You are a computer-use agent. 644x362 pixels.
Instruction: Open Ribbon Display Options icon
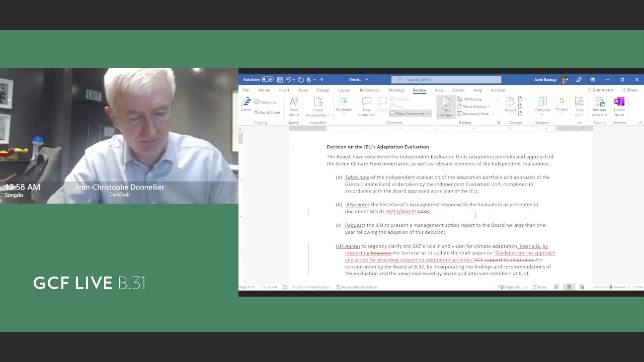593,79
